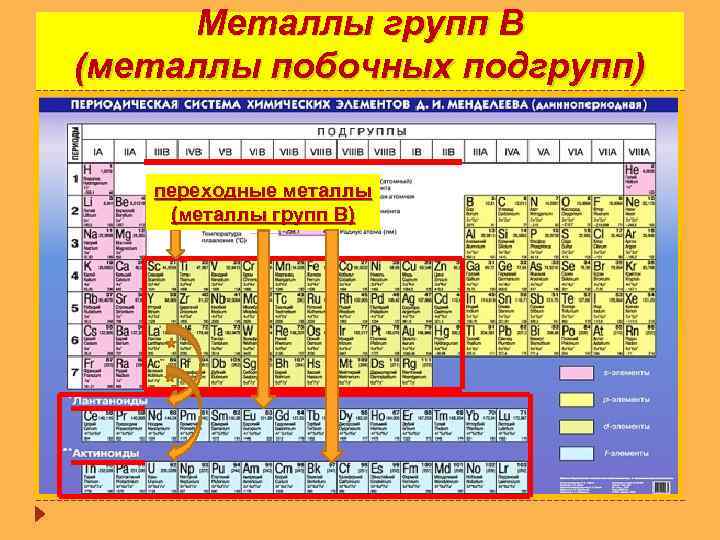The image size is (720, 540).
Task: Click the period 4 row number
Action: point(75,276)
